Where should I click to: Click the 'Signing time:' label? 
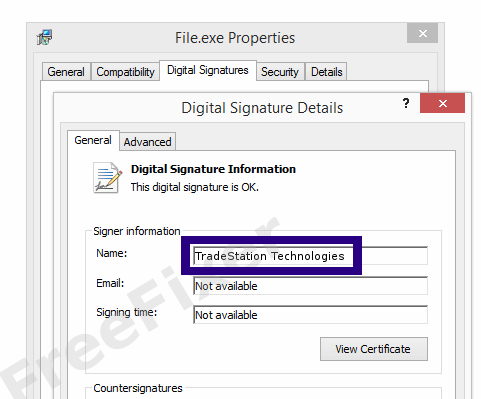point(127,312)
